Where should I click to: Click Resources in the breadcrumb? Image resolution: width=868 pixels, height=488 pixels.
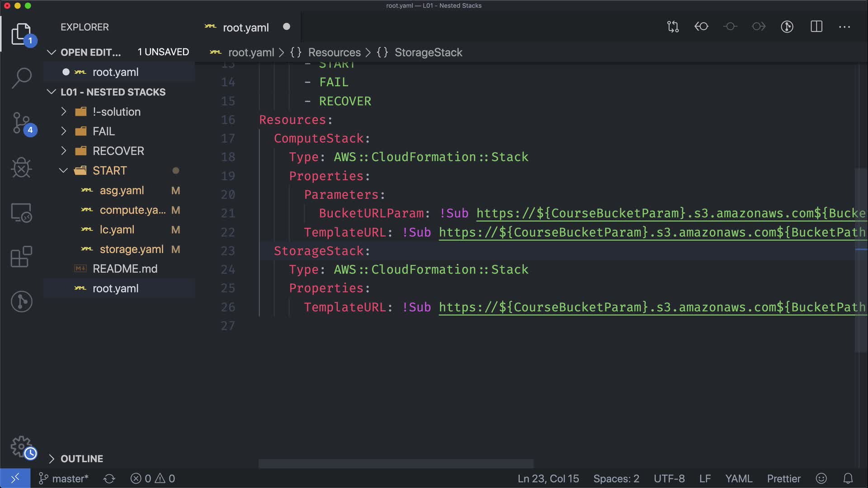pyautogui.click(x=334, y=52)
